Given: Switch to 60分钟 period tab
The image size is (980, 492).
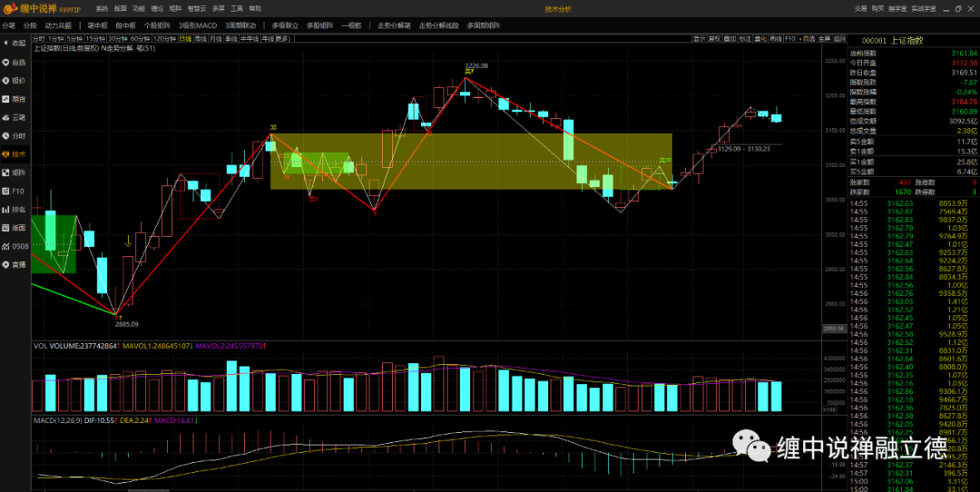Looking at the screenshot, I should point(140,39).
